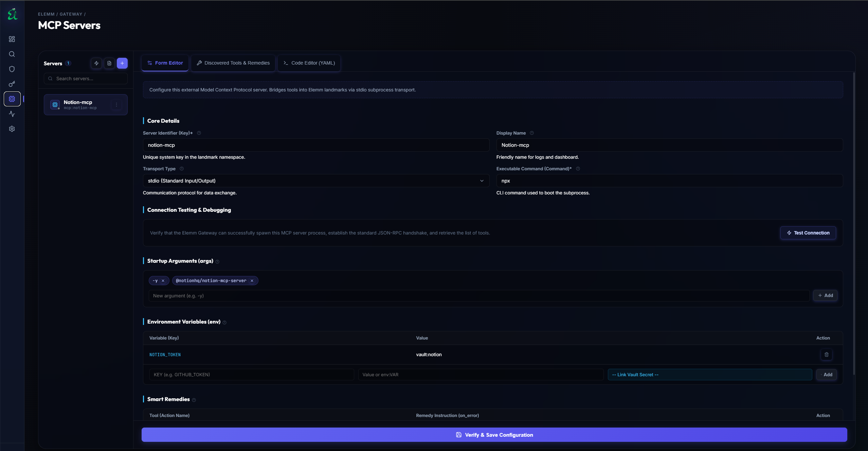Click Add button for environment variables

827,375
